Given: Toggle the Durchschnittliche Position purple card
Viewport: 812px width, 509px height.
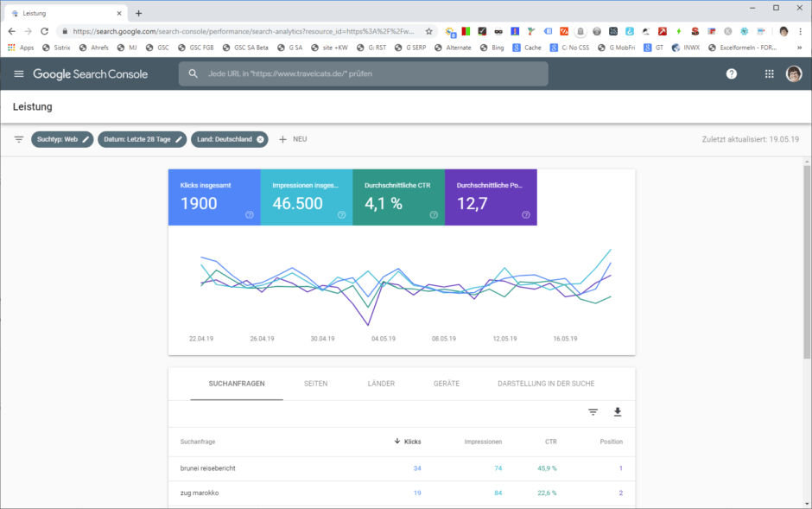Looking at the screenshot, I should tap(491, 197).
